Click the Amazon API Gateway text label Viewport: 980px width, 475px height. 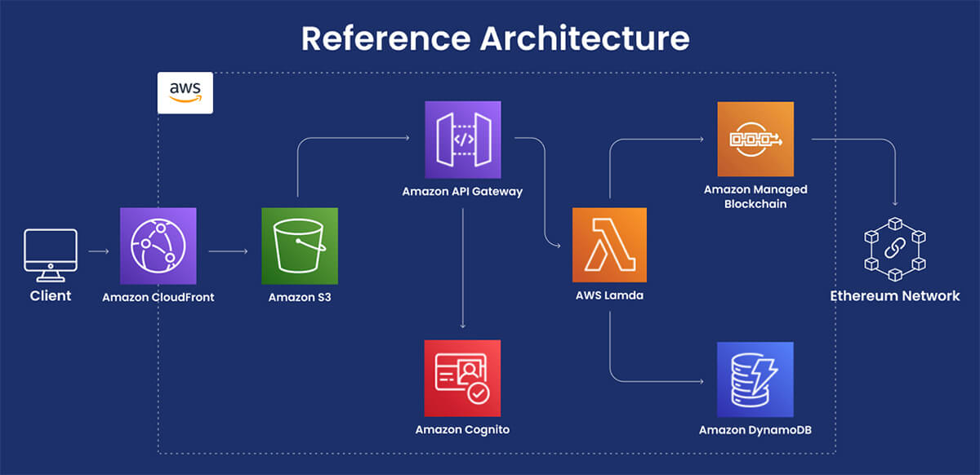click(462, 192)
